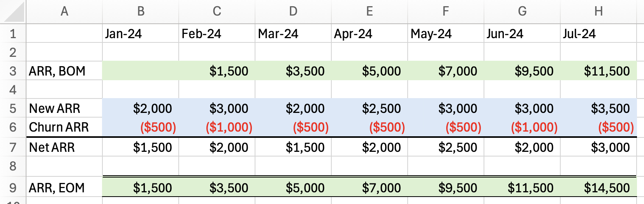The image size is (644, 204).
Task: Select the May-24 date cell
Action: 446,34
